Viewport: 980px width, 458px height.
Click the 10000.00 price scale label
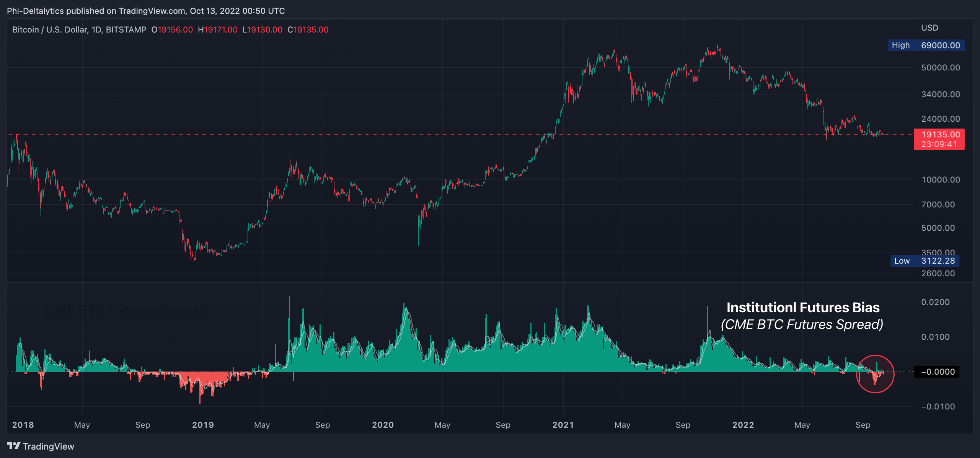coord(940,180)
